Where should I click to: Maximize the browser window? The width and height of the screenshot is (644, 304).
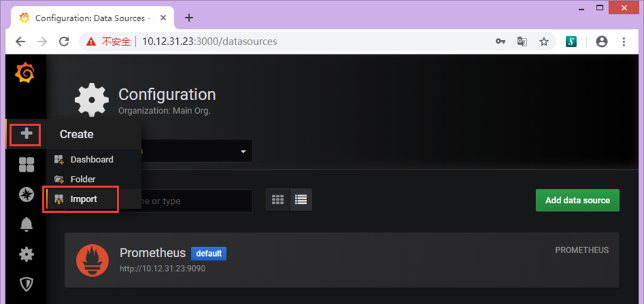click(x=600, y=8)
